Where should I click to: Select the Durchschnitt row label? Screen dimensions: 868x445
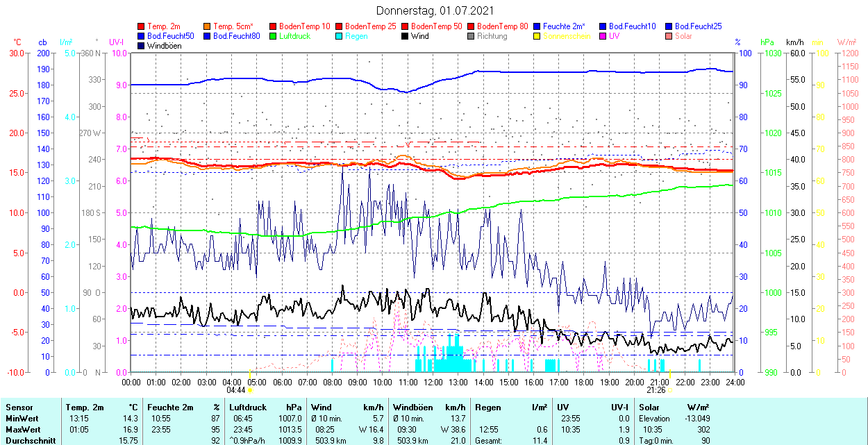coord(30,440)
